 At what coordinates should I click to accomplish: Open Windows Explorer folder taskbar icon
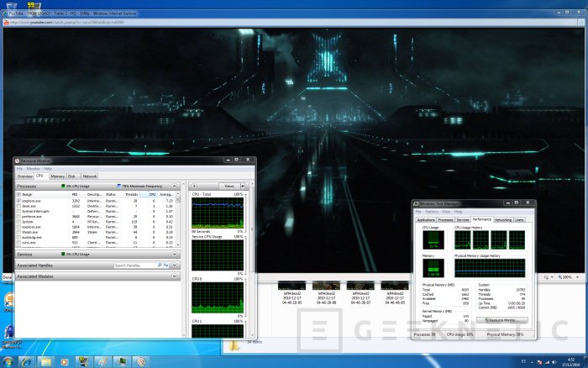point(45,361)
